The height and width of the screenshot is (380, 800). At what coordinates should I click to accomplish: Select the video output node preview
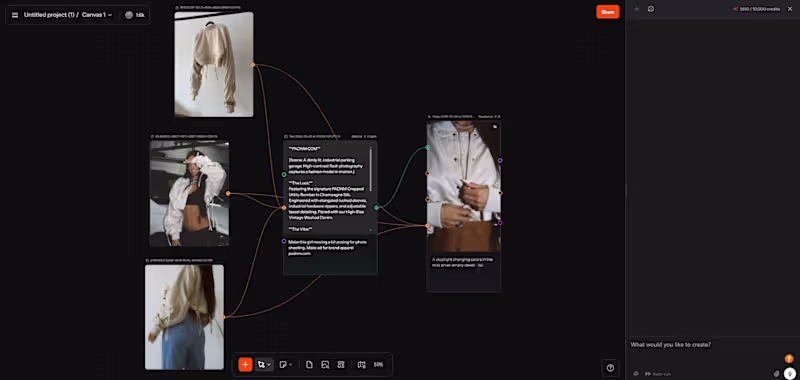(x=464, y=186)
